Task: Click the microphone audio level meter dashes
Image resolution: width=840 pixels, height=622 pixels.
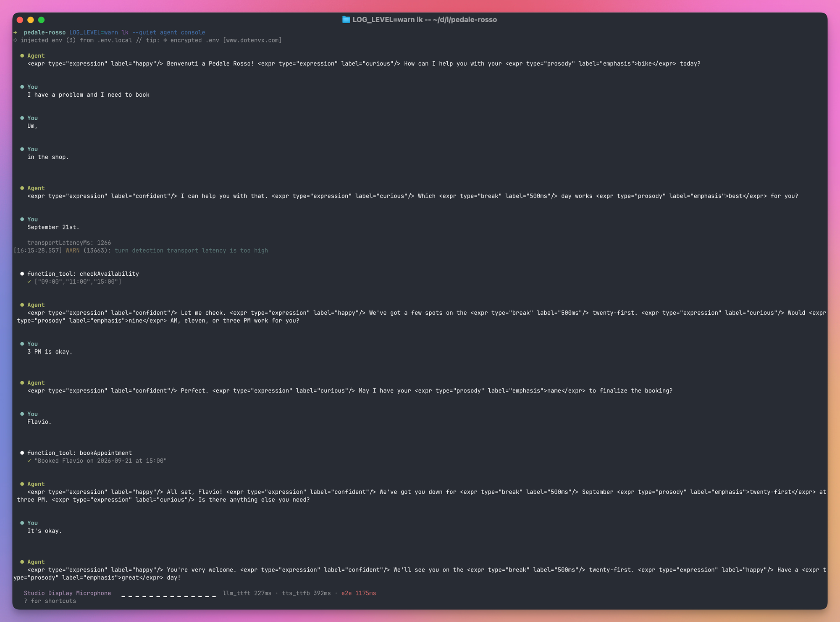Action: 169,596
